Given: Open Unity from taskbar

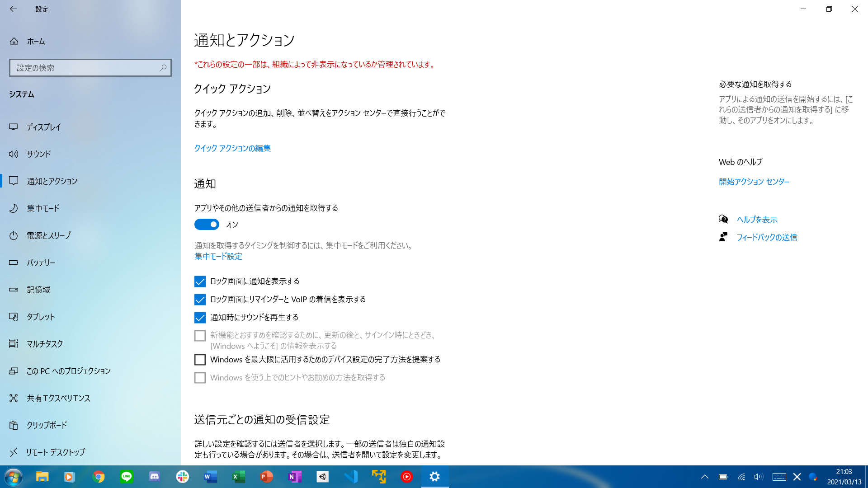Looking at the screenshot, I should (323, 477).
